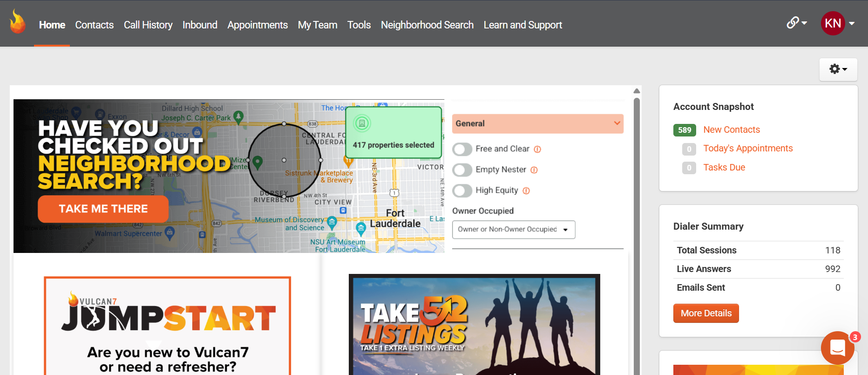The height and width of the screenshot is (375, 868).
Task: Open the gear settings dropdown
Action: tap(838, 69)
